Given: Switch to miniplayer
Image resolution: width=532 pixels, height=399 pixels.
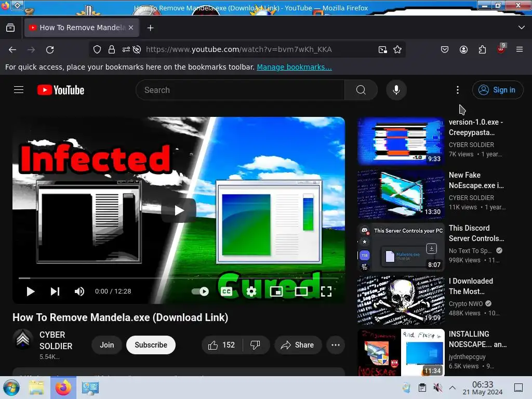Looking at the screenshot, I should pos(276,291).
